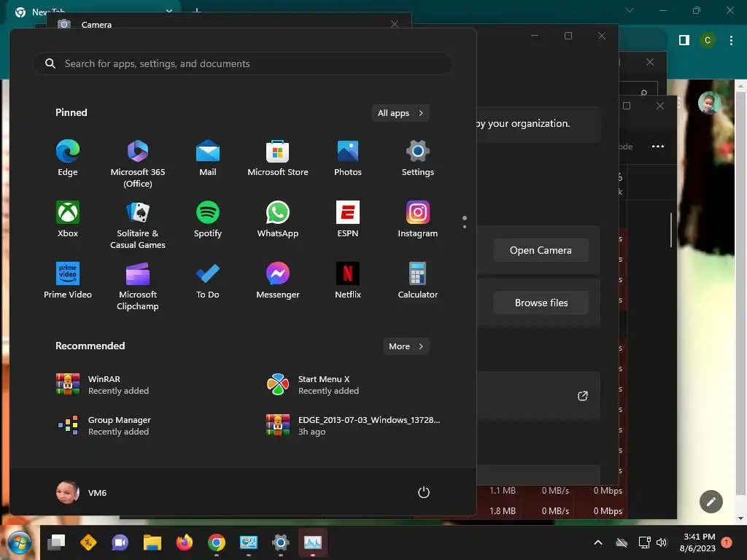Open Chrome's three-dot menu
Viewport: 747px width, 560px height.
(731, 41)
